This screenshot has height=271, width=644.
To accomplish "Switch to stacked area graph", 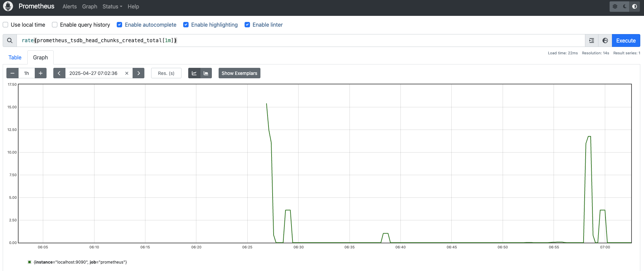I will pos(206,73).
